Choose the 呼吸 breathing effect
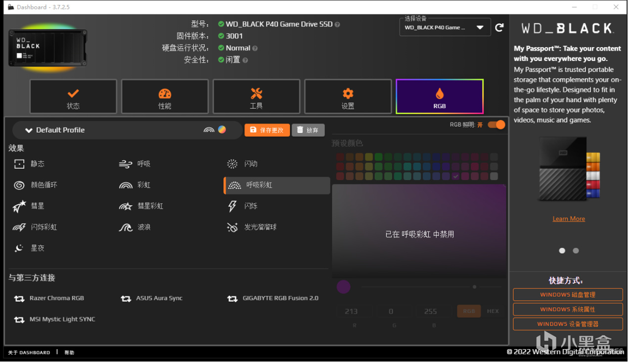630x364 pixels. pyautogui.click(x=135, y=164)
